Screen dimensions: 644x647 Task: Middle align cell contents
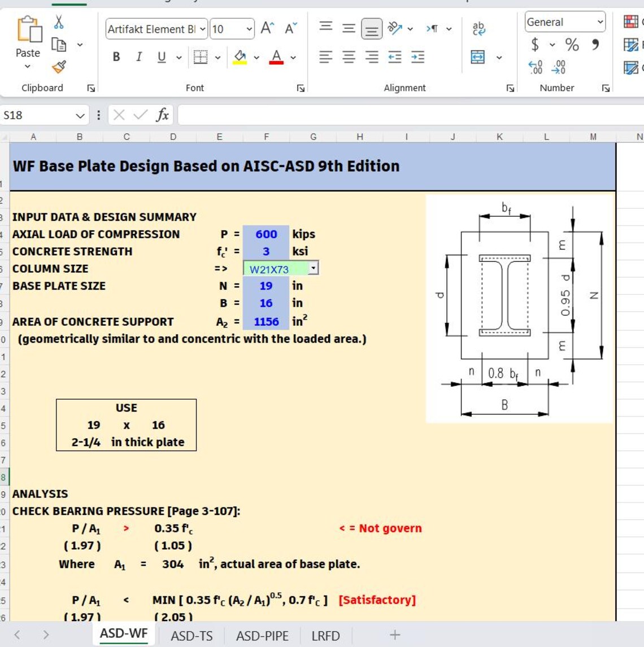[349, 28]
